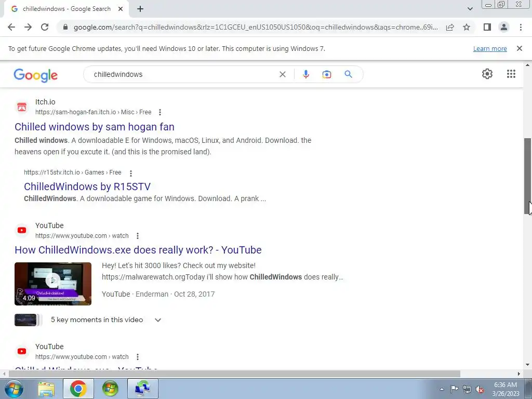Click the chilledwindows search box
This screenshot has height=399, width=532.
coord(183,74)
